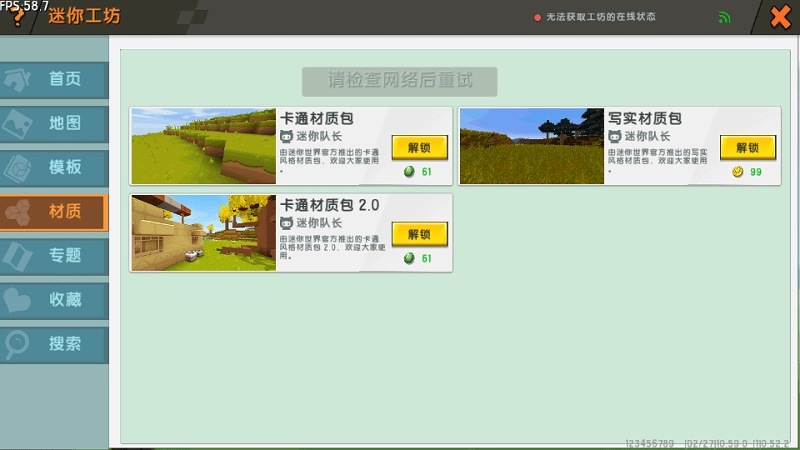
Task: Select the 模板 templates tab
Action: tap(53, 167)
